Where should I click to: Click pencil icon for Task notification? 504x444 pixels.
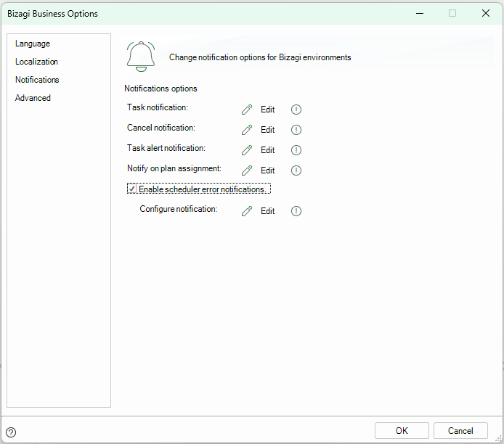[x=247, y=110]
